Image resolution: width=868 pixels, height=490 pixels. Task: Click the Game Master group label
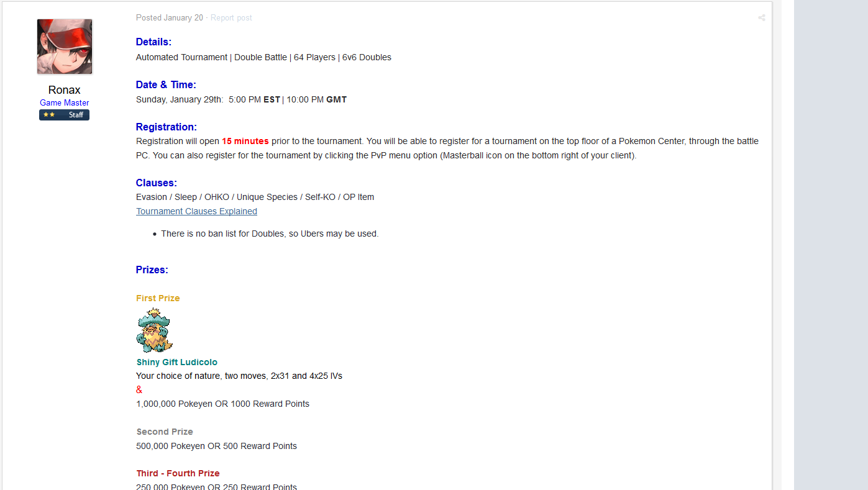click(x=65, y=103)
